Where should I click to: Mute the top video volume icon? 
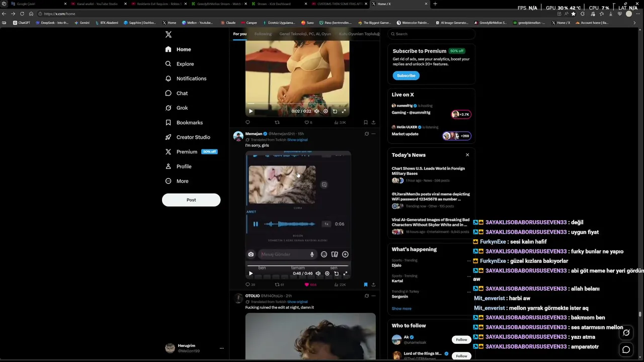click(316, 111)
